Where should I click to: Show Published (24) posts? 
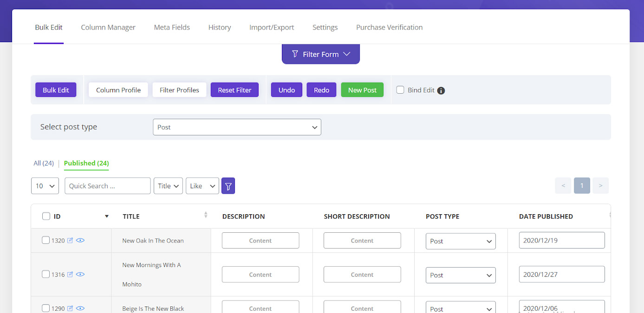pyautogui.click(x=86, y=163)
